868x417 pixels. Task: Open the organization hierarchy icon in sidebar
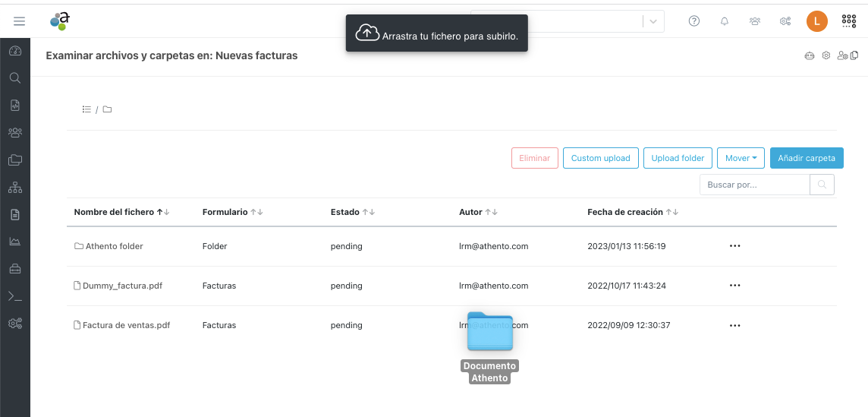14,188
